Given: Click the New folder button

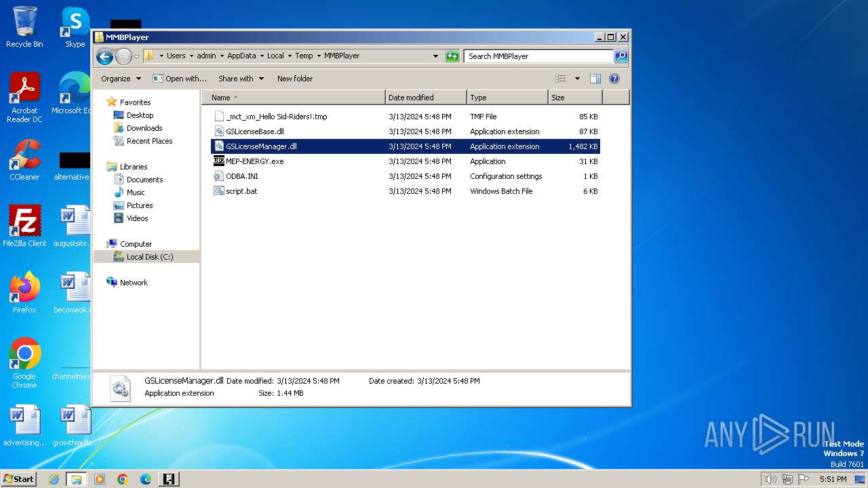Looking at the screenshot, I should (x=295, y=79).
